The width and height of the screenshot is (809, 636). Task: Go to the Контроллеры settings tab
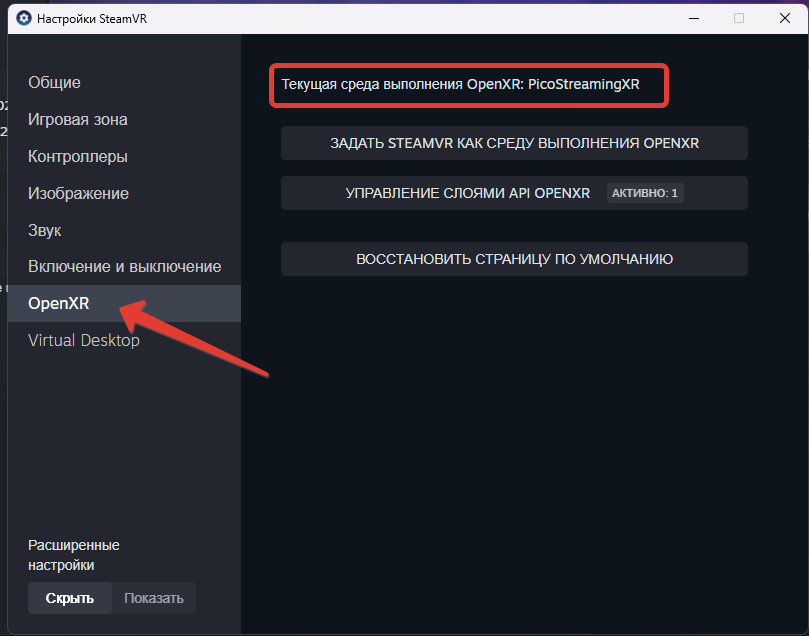124,156
